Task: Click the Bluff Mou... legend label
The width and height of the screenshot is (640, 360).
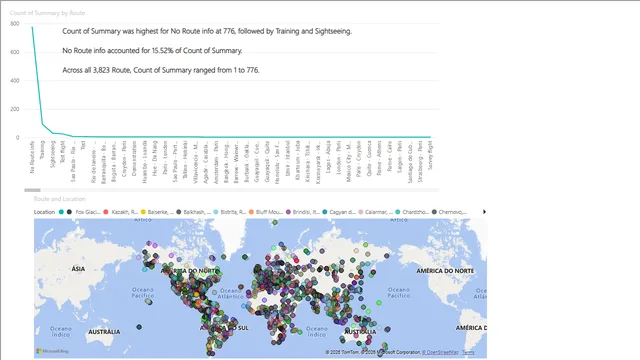Action: click(x=269, y=212)
